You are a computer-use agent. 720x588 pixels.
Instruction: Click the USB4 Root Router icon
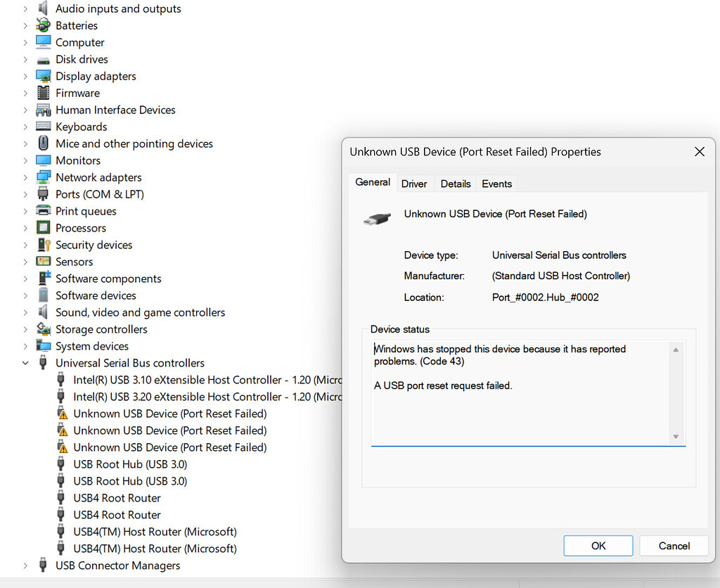point(62,498)
